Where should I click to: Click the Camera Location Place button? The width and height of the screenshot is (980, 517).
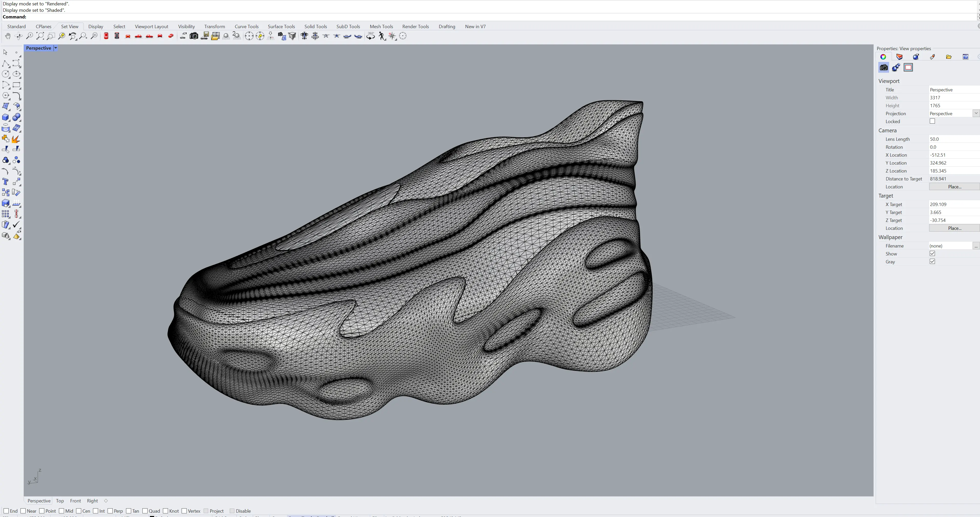coord(954,187)
